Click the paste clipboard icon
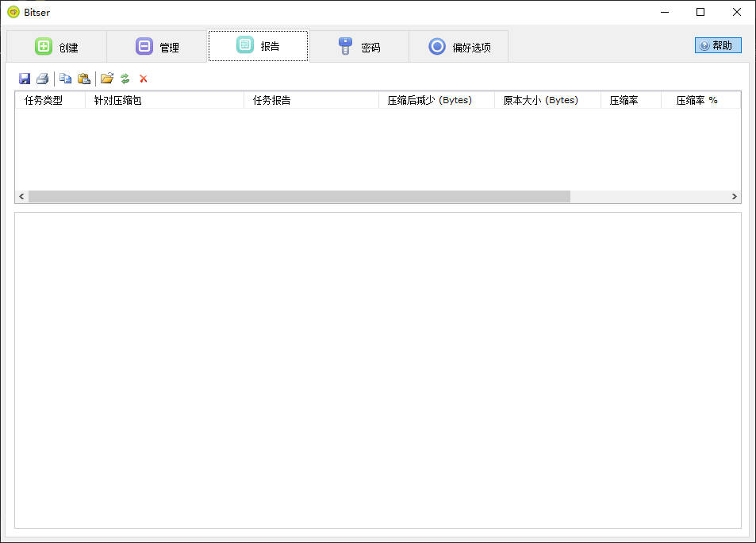Viewport: 756px width, 543px height. 84,79
